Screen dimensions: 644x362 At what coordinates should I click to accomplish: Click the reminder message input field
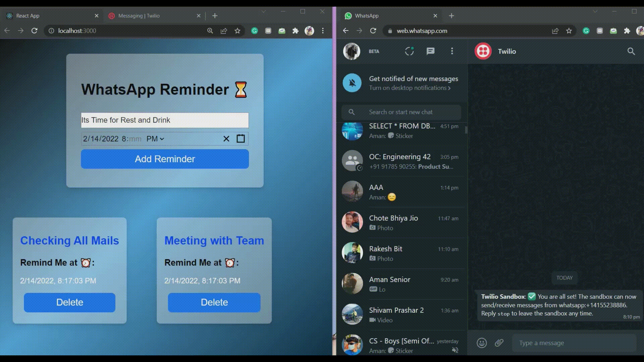tap(165, 120)
